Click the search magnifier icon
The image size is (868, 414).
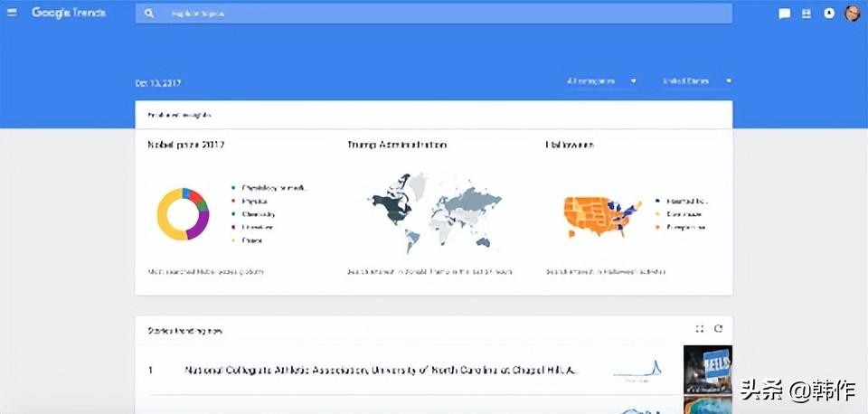(x=148, y=14)
